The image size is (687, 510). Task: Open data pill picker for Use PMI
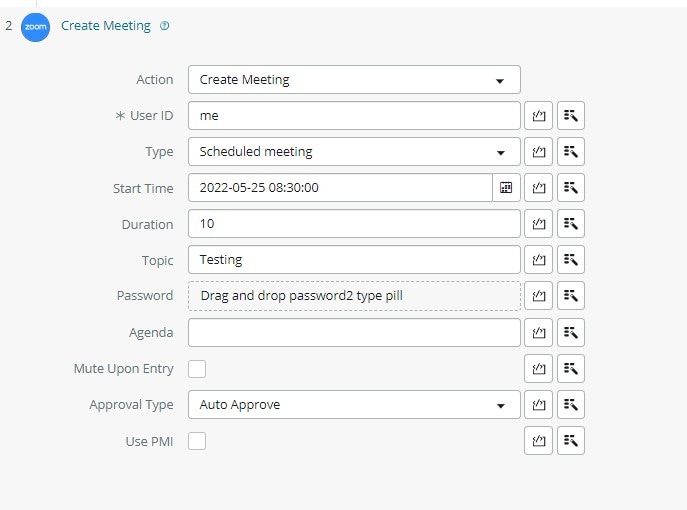pyautogui.click(x=571, y=440)
